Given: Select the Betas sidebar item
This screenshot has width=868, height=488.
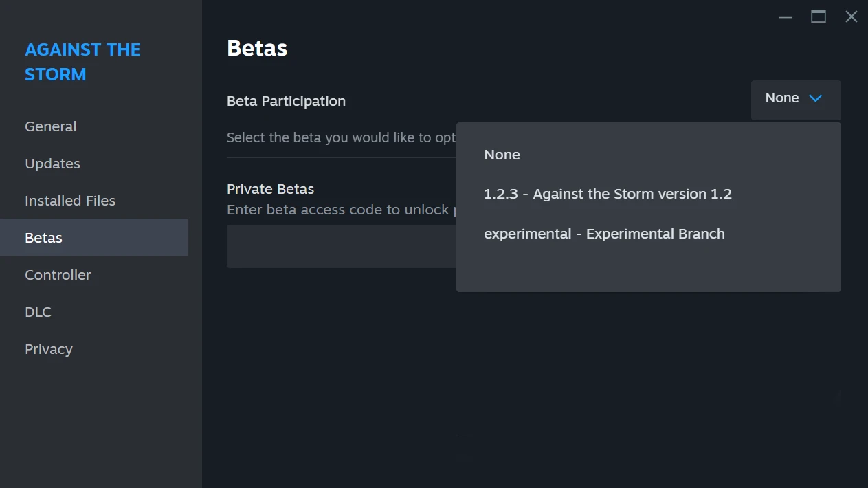Looking at the screenshot, I should pyautogui.click(x=93, y=238).
